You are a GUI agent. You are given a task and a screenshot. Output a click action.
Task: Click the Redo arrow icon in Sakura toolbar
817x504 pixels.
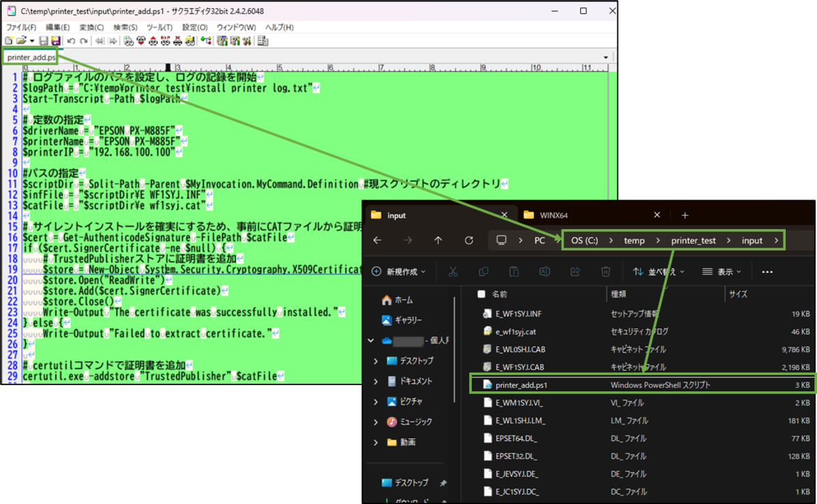[x=84, y=41]
